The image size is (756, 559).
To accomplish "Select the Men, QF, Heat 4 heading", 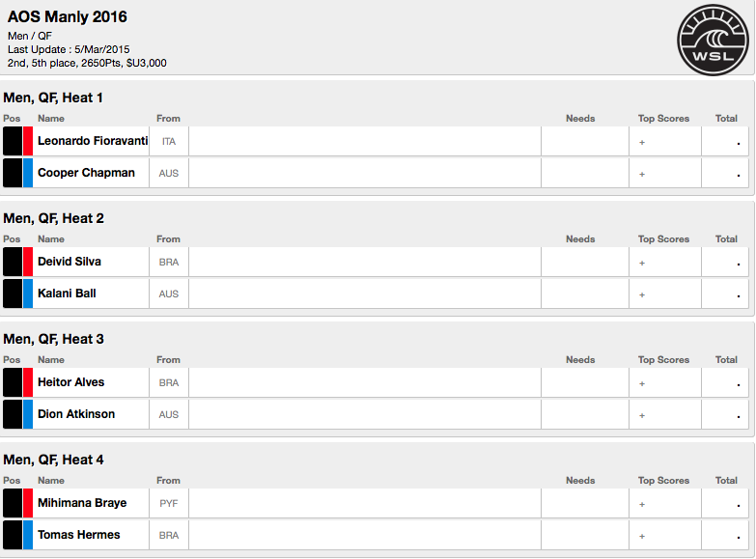I will [53, 460].
